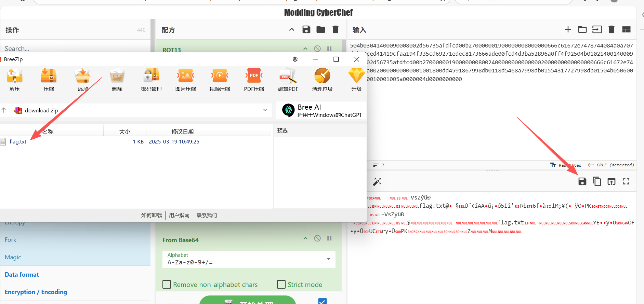Image resolution: width=644 pixels, height=304 pixels.
Task: Save output to file
Action: (582, 181)
